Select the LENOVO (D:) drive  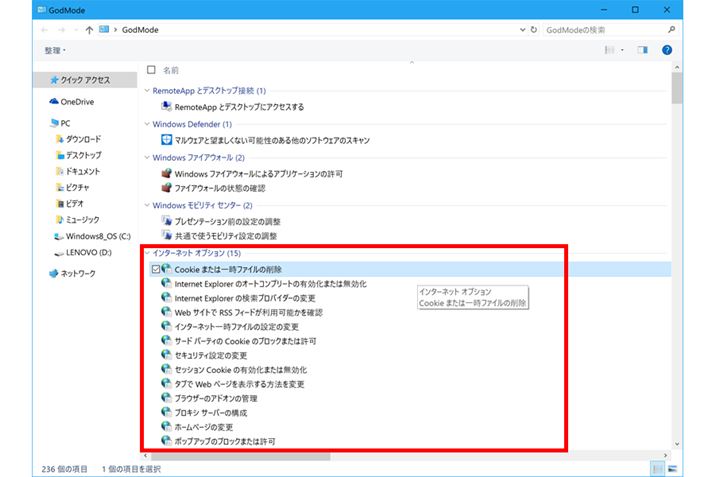coord(83,252)
